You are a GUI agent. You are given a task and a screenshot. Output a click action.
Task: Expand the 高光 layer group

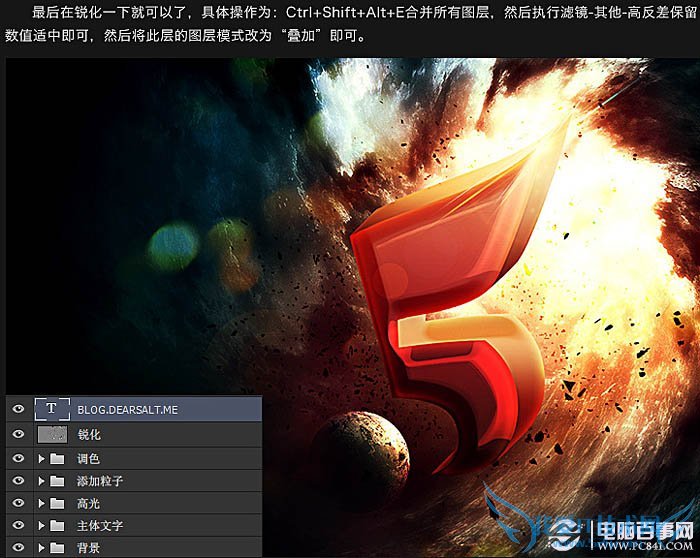click(x=42, y=503)
